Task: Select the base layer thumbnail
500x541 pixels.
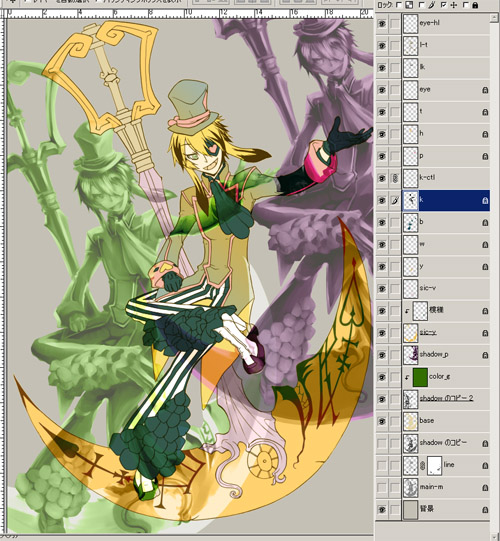Action: point(410,421)
